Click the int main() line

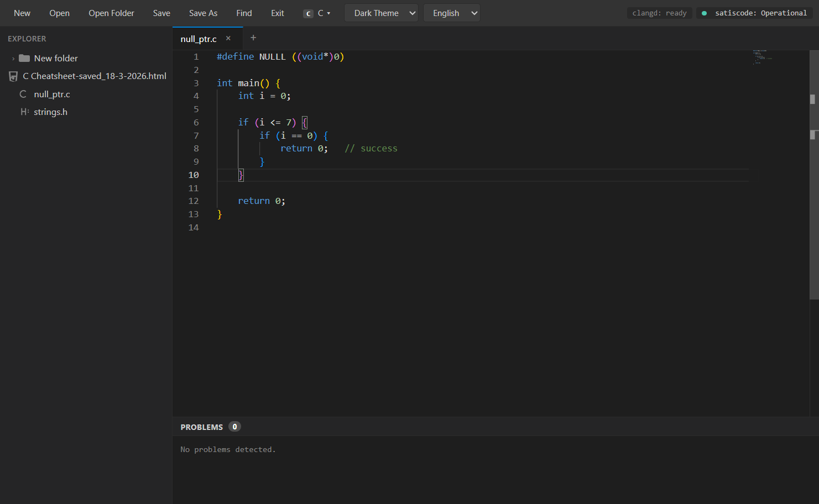[248, 83]
